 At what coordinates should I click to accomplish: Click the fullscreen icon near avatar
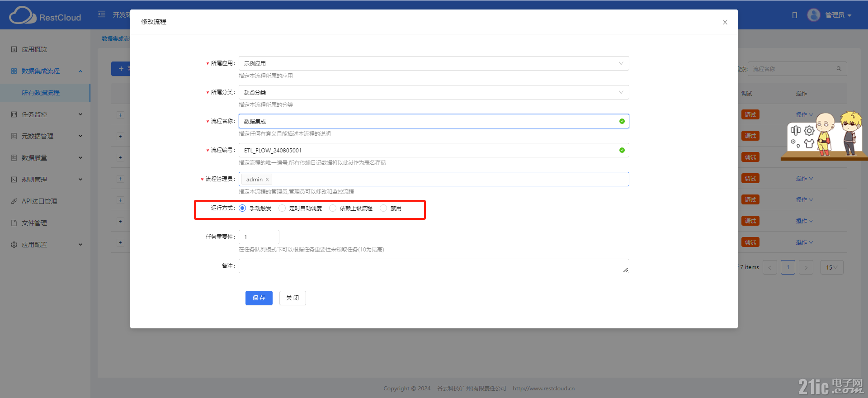pyautogui.click(x=794, y=15)
